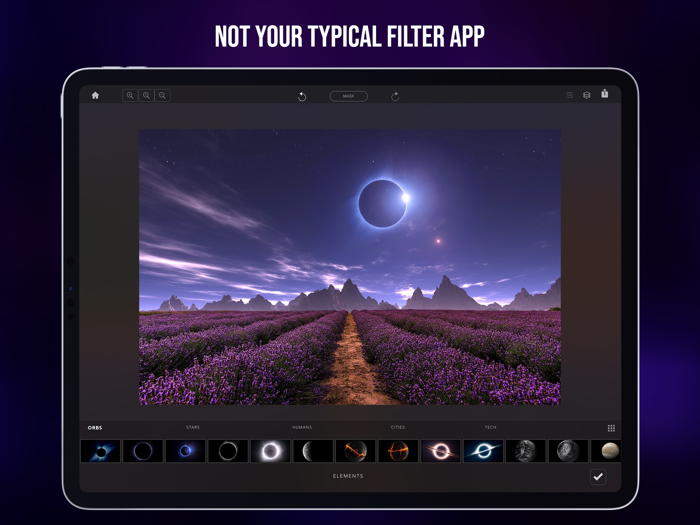The width and height of the screenshot is (700, 525).
Task: Click the ELEMENTS label
Action: coord(348,476)
